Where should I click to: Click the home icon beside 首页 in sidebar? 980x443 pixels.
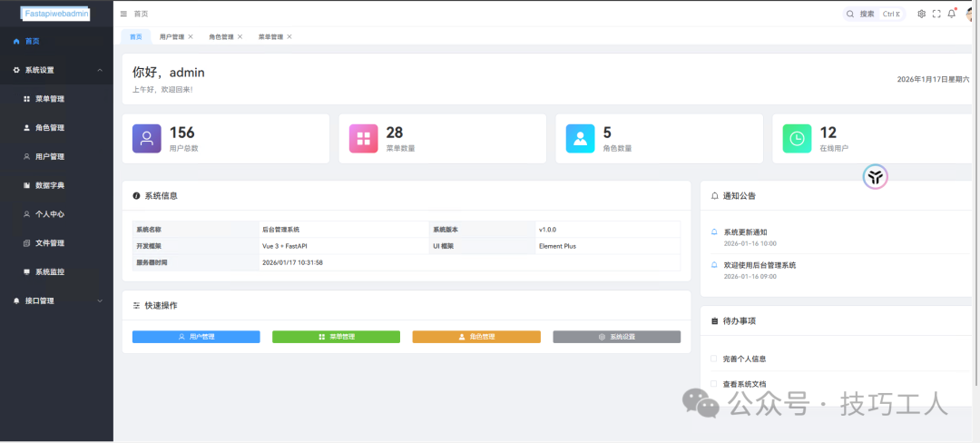[16, 41]
